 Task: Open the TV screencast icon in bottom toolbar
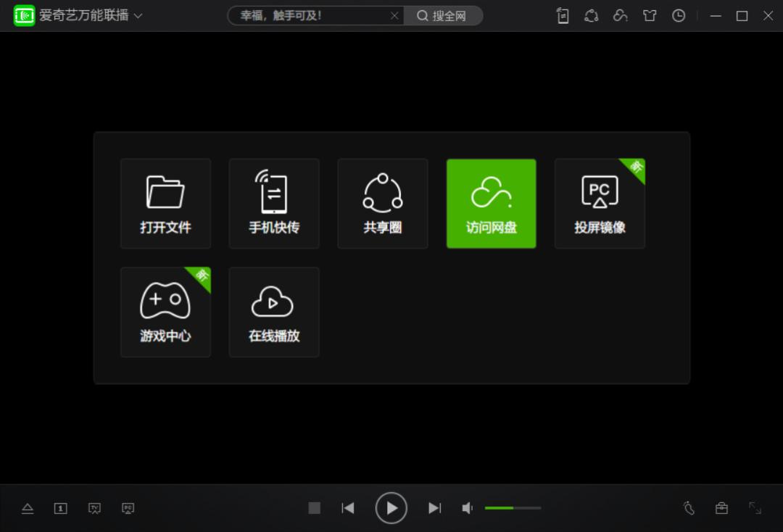tap(94, 508)
